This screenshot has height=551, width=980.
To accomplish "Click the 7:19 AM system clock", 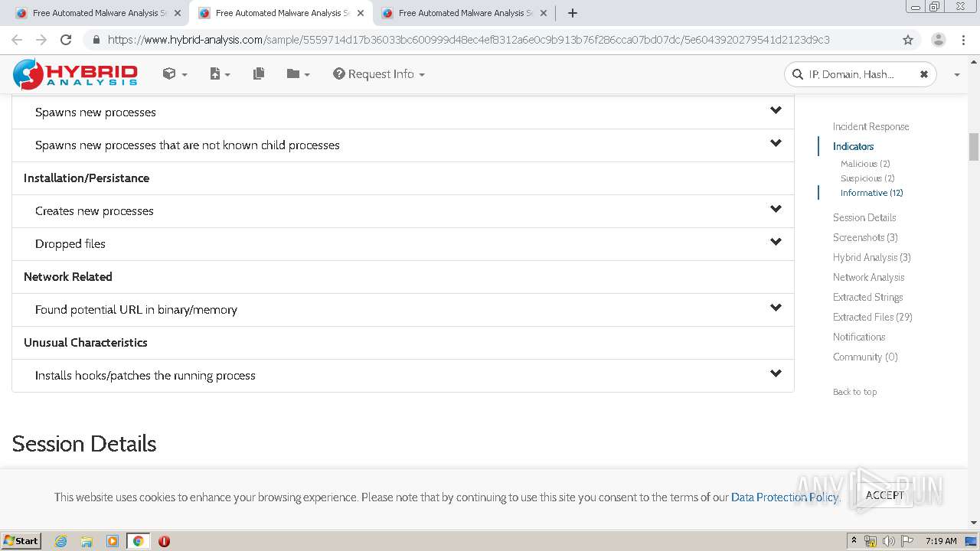I will pyautogui.click(x=941, y=541).
